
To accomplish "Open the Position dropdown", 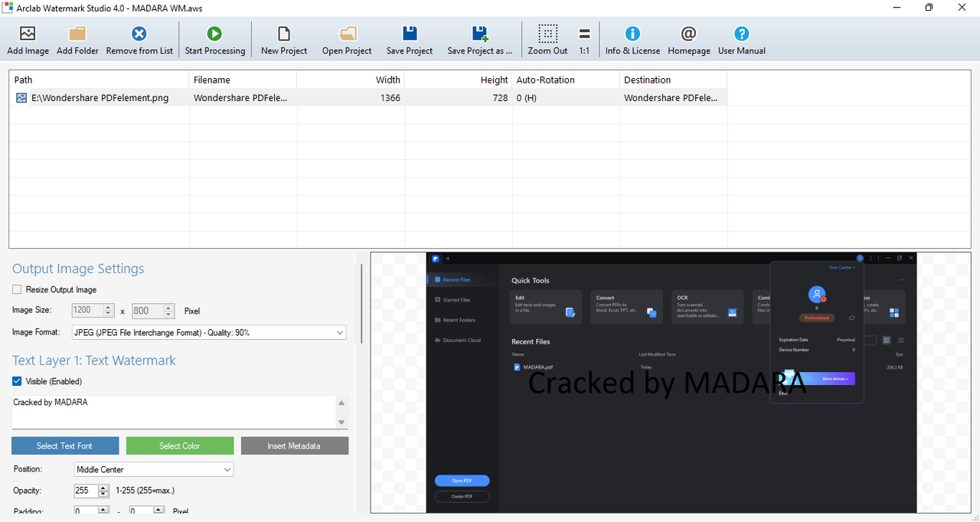I will [154, 469].
